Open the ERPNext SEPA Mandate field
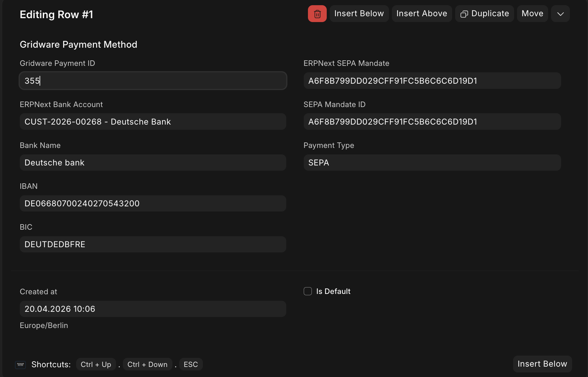This screenshot has width=588, height=377. [x=432, y=81]
